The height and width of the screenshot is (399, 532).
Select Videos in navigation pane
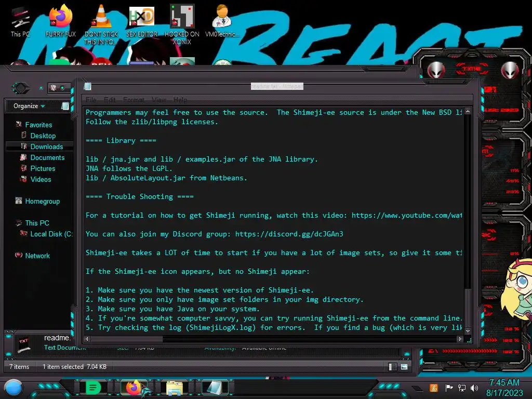pyautogui.click(x=41, y=179)
